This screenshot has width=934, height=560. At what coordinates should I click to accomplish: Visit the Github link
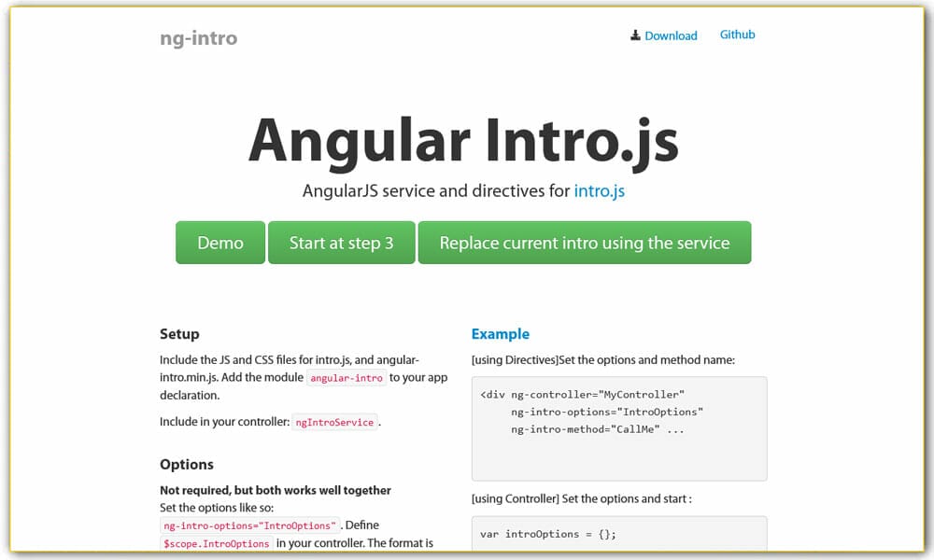click(x=737, y=34)
